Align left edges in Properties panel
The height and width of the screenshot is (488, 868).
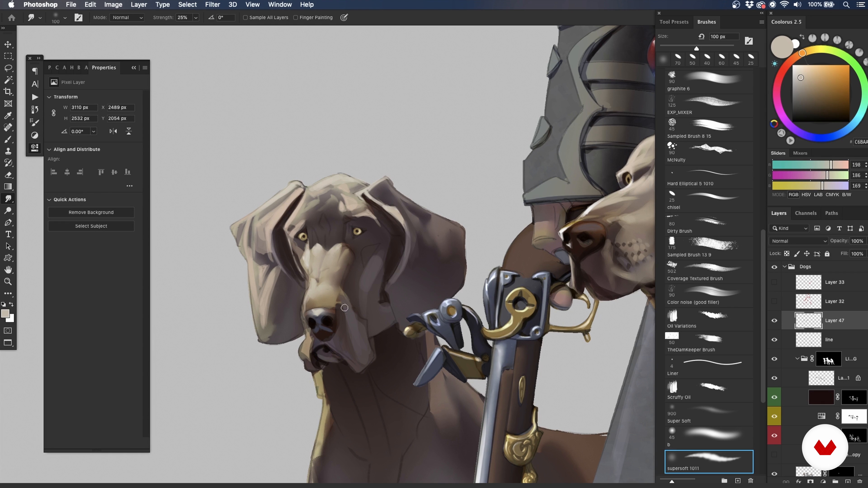54,172
